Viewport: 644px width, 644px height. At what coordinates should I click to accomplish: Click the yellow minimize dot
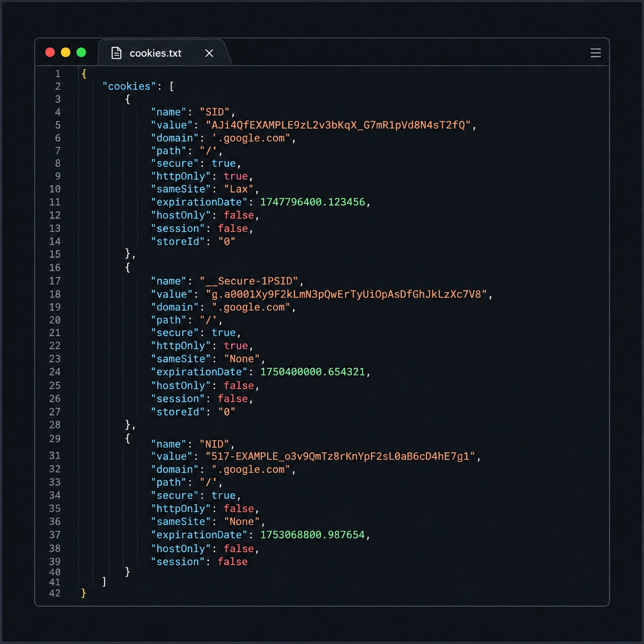click(65, 52)
